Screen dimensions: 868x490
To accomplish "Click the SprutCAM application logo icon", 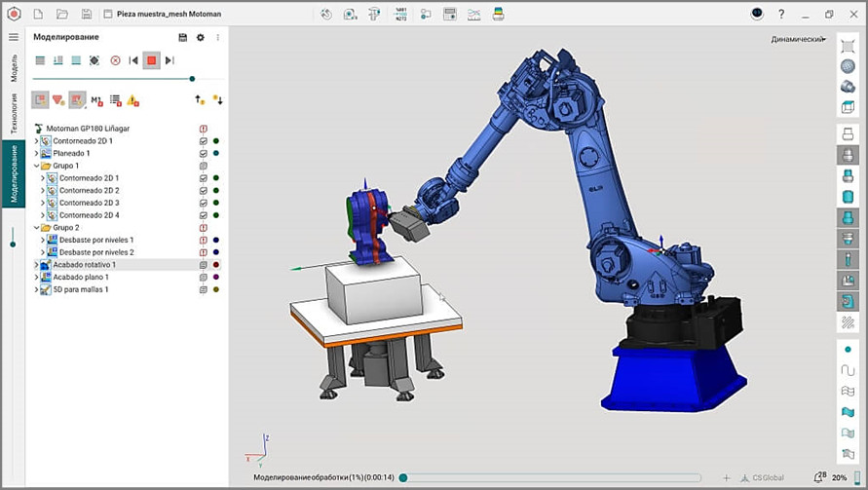I will 14,14.
